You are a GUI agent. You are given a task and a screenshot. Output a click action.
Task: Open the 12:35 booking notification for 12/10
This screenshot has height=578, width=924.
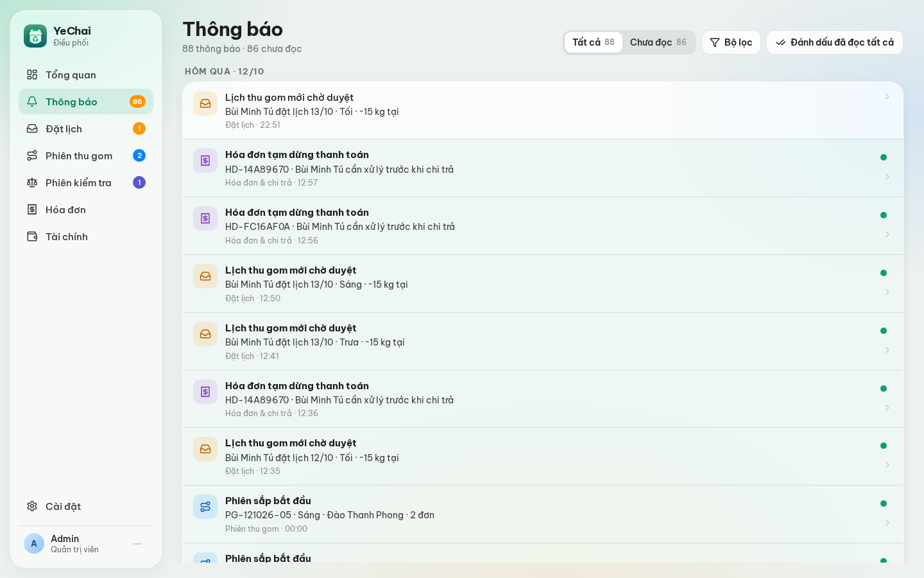pos(543,457)
